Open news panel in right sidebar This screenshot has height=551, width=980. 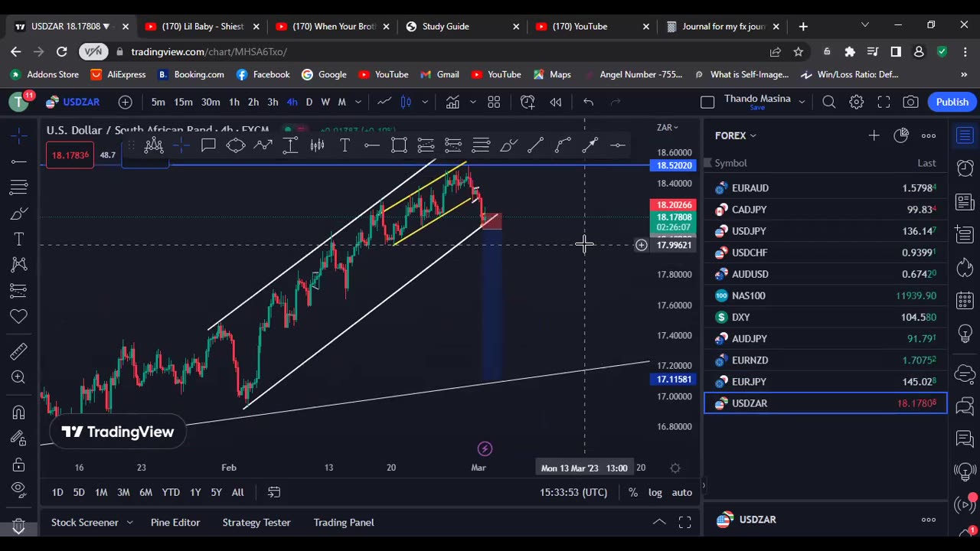click(965, 202)
